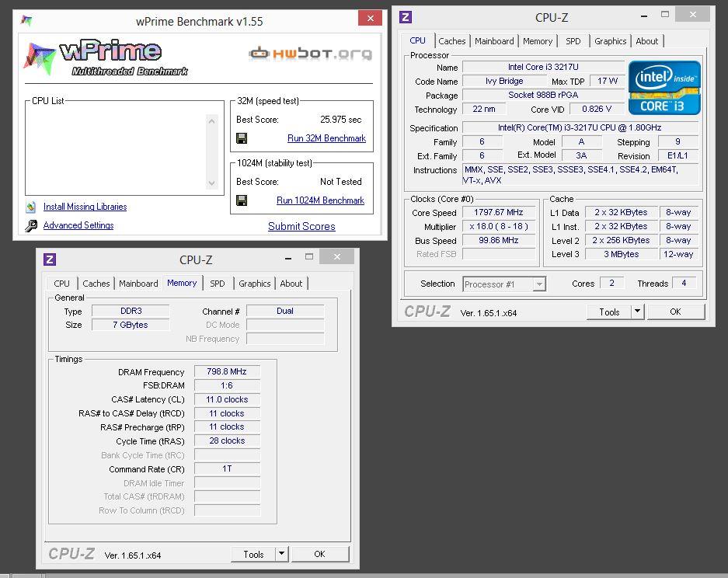This screenshot has height=578, width=728.
Task: Open the HWBOT.org logo link
Action: [311, 54]
